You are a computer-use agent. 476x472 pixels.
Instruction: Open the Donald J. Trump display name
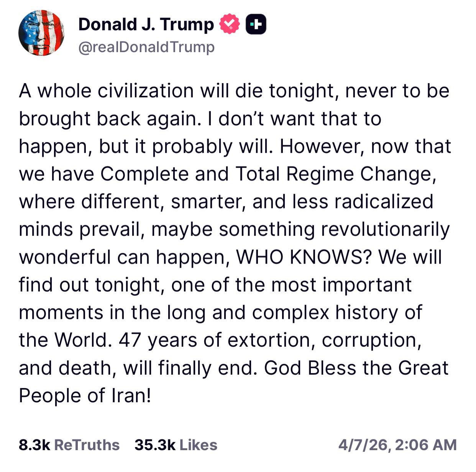click(146, 24)
